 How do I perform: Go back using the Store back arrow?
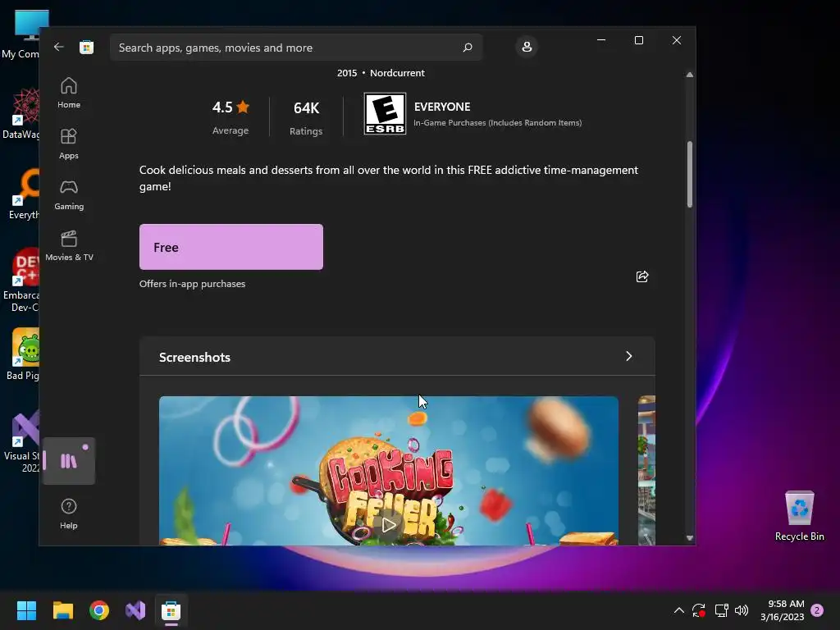[x=59, y=47]
